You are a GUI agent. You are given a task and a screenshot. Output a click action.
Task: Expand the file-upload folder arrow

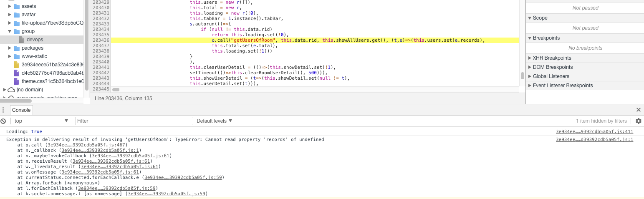[x=10, y=23]
